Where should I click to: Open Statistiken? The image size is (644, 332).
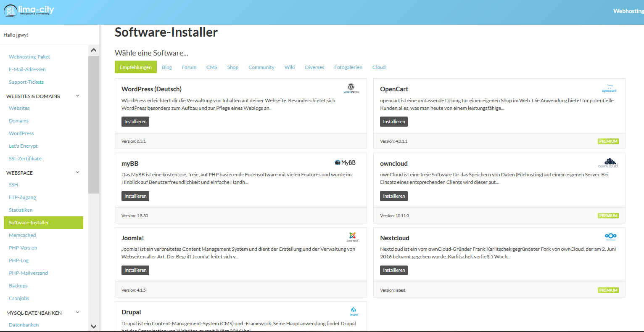[21, 210]
